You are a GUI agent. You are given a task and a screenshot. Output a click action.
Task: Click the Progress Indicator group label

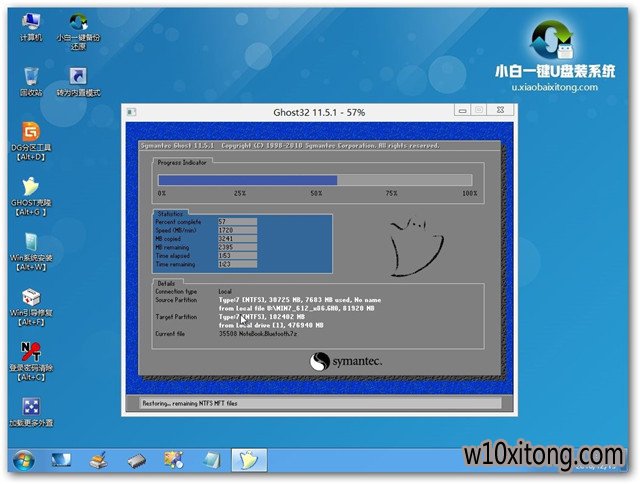click(182, 162)
